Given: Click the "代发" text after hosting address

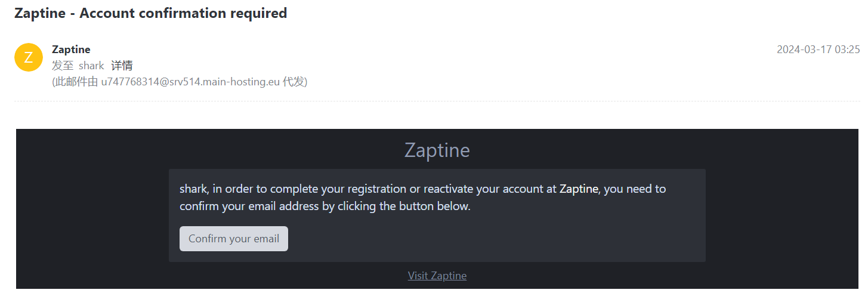Looking at the screenshot, I should click(294, 82).
